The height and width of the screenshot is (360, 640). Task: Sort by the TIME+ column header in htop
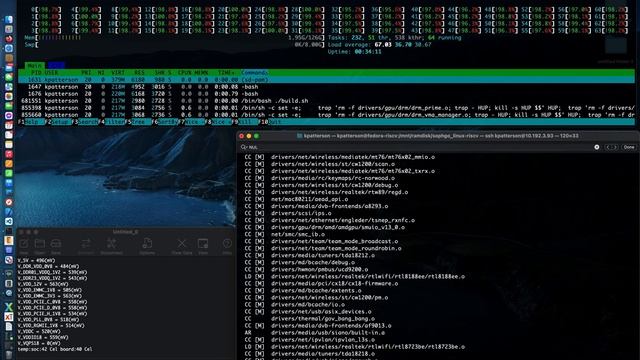tap(226, 73)
